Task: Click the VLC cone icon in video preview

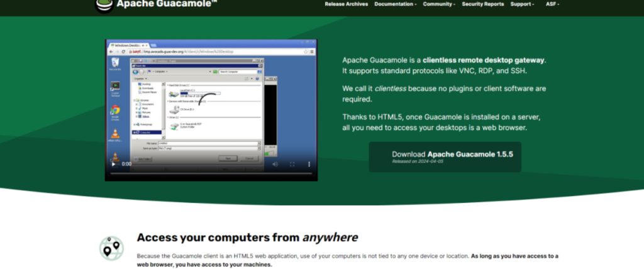Action: (115, 133)
